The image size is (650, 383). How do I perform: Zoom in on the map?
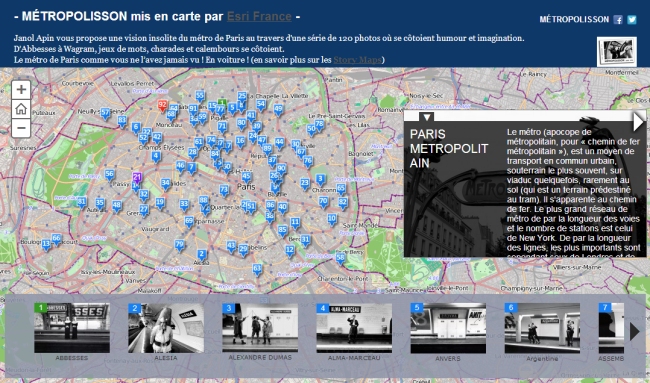click(x=21, y=90)
